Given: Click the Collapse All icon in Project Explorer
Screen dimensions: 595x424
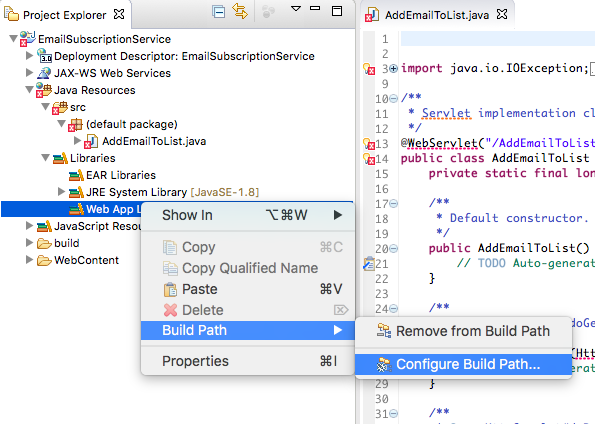Looking at the screenshot, I should [x=219, y=12].
